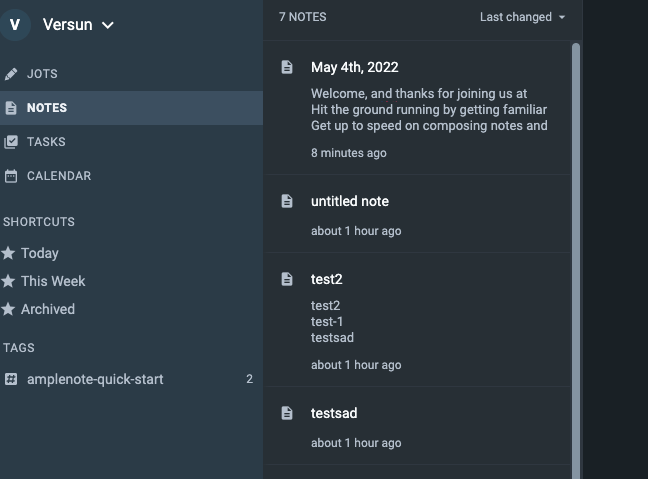Viewport: 648px width, 479px height.
Task: Open the Today shortcut
Action: [x=40, y=253]
